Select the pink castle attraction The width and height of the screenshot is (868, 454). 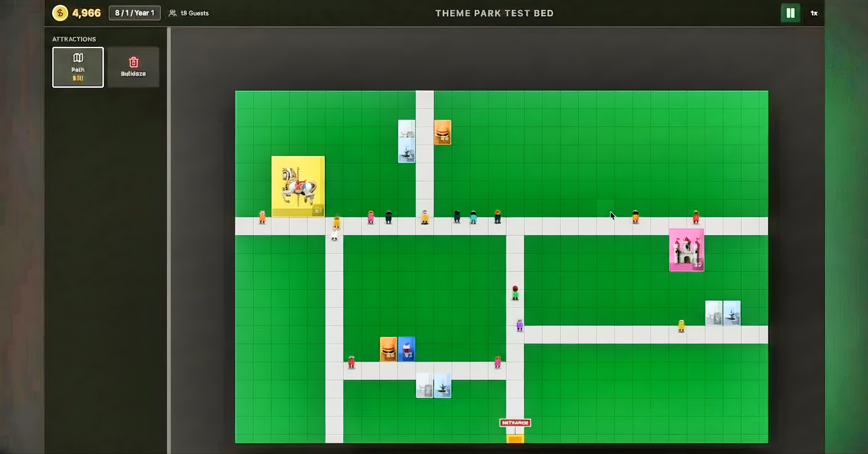click(x=687, y=250)
